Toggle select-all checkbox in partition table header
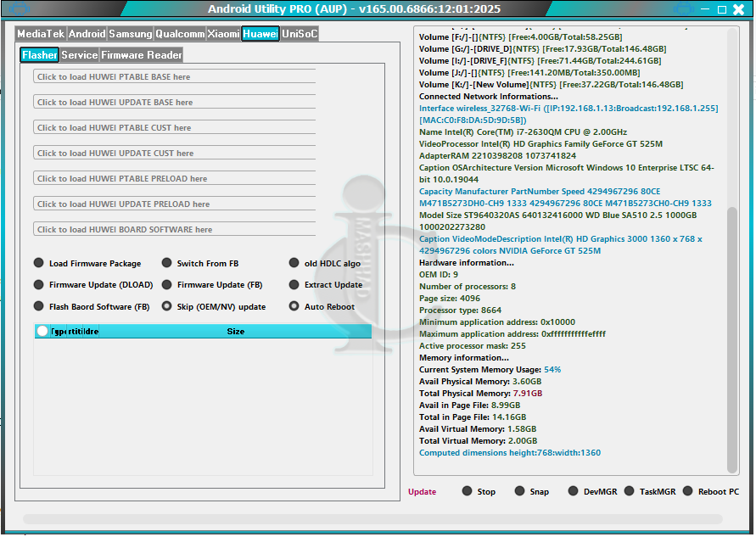This screenshot has height=537, width=756. 42,331
